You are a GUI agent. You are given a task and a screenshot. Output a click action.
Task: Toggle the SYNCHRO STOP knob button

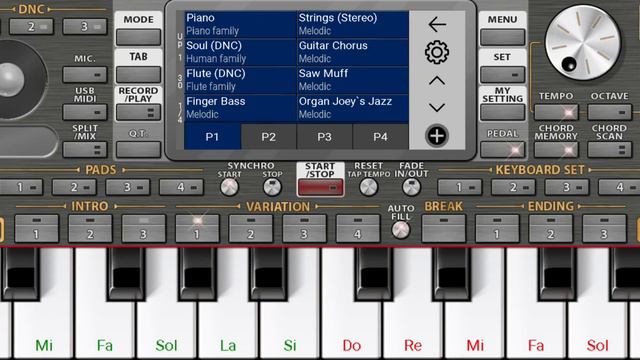272,187
